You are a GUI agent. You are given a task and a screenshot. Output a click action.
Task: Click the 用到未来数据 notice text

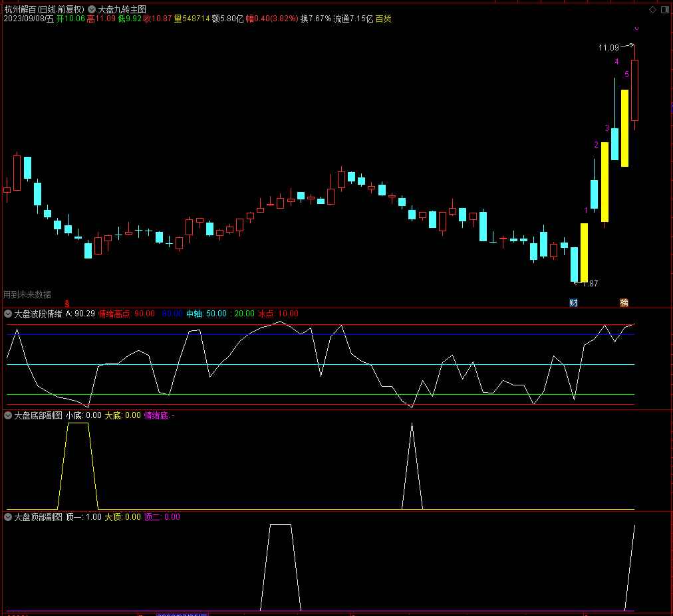[27, 294]
